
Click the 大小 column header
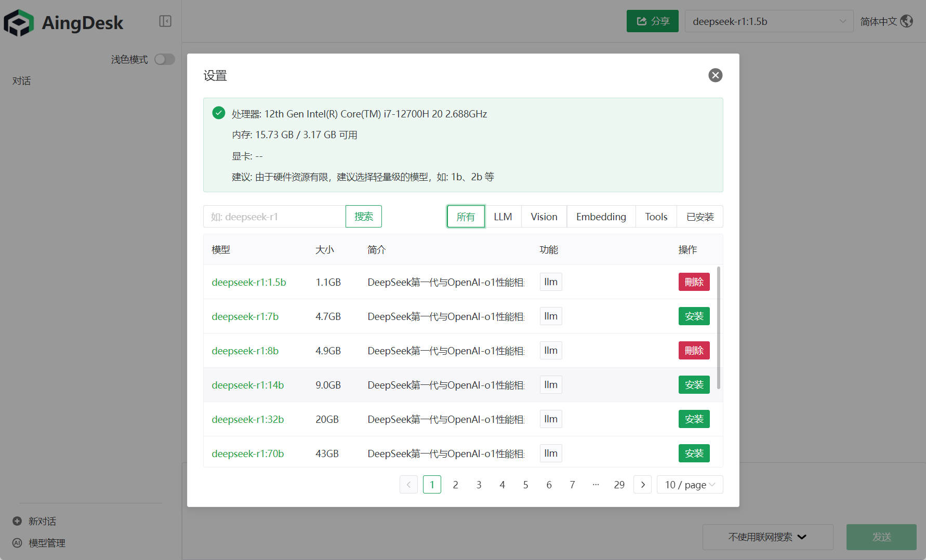click(x=325, y=249)
